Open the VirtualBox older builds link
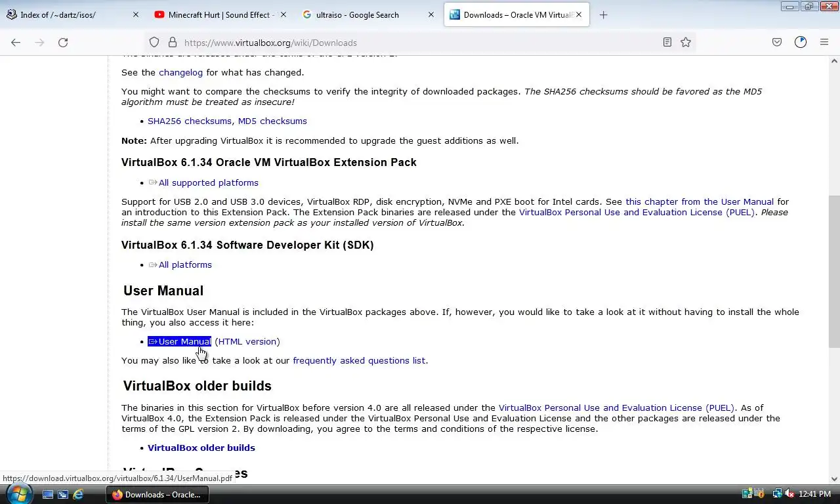The image size is (840, 504). (x=201, y=448)
